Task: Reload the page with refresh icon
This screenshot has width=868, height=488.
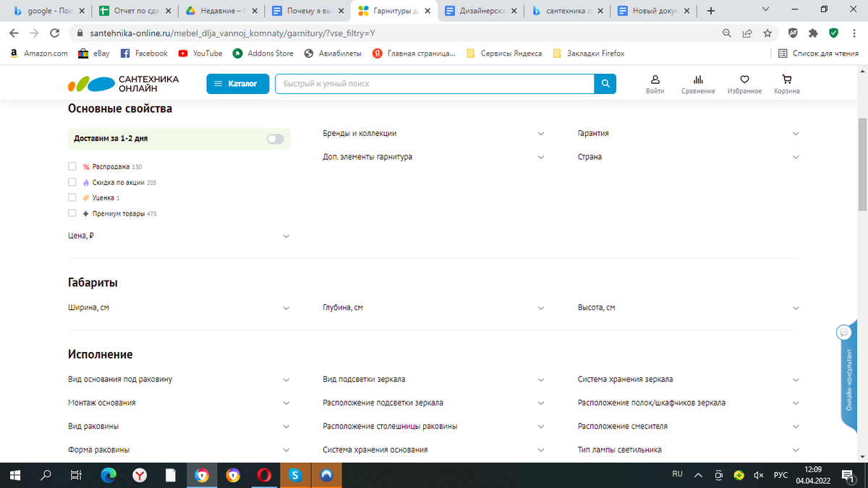Action: coord(54,33)
